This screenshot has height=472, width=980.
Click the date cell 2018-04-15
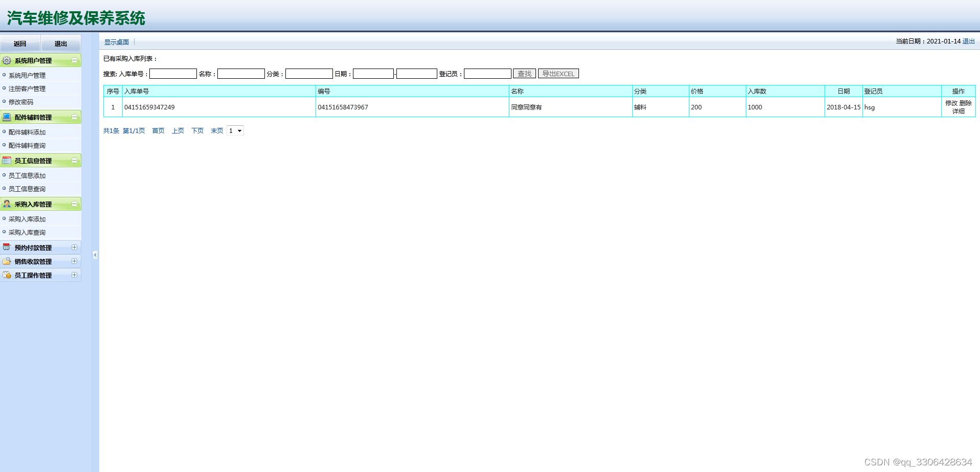(843, 107)
